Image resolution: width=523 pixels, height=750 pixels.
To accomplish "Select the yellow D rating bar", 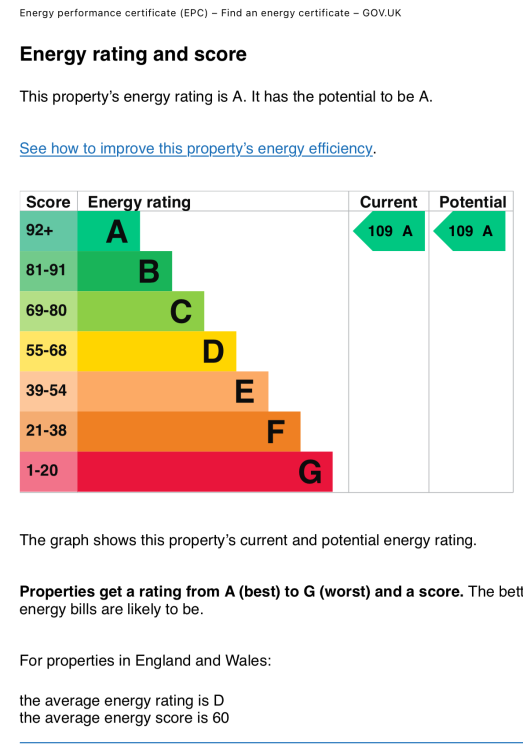I will point(156,351).
